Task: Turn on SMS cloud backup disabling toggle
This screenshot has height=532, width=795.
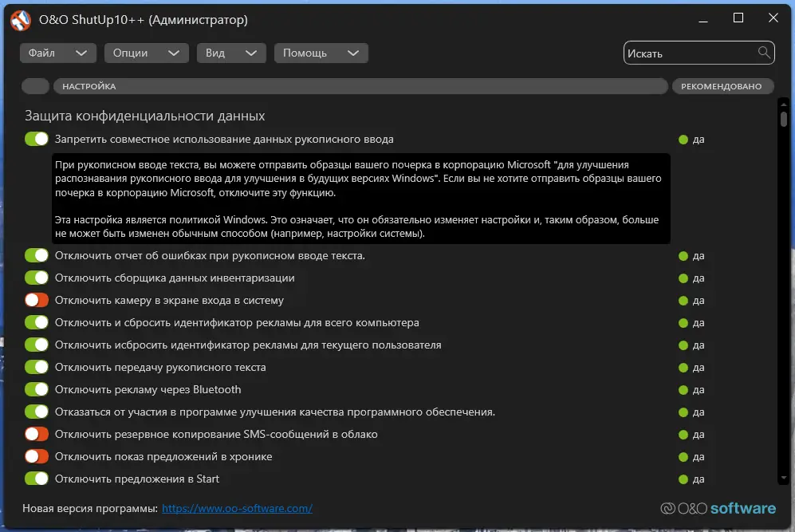Action: click(x=37, y=435)
